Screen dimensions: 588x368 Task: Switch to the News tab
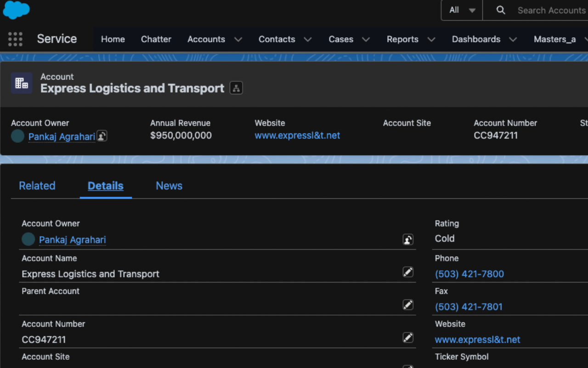pos(169,186)
